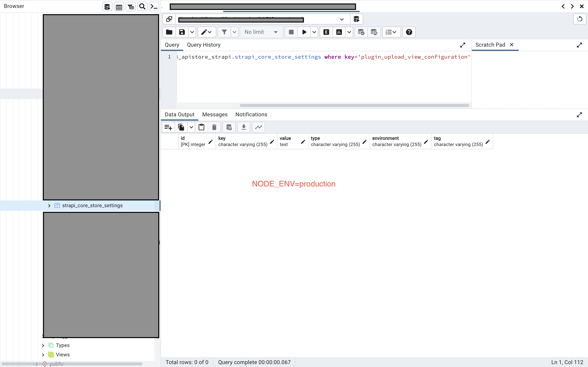
Task: Save data changes to the database
Action: [229, 127]
